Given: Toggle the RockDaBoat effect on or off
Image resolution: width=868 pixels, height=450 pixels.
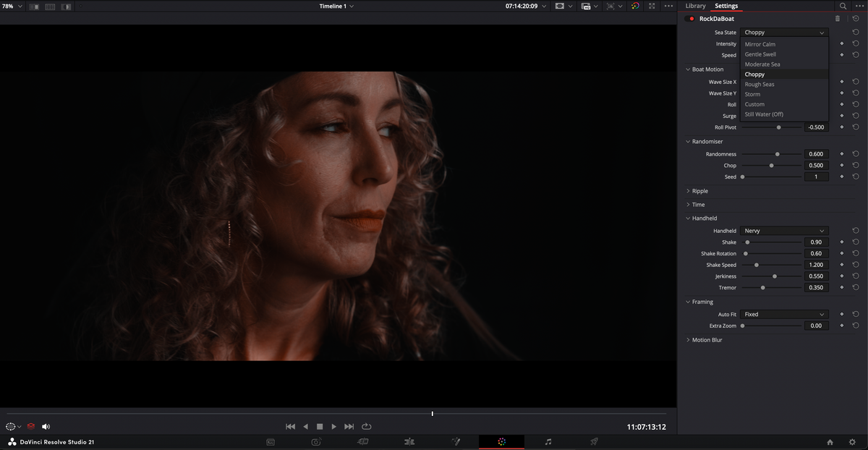Looking at the screenshot, I should [689, 19].
